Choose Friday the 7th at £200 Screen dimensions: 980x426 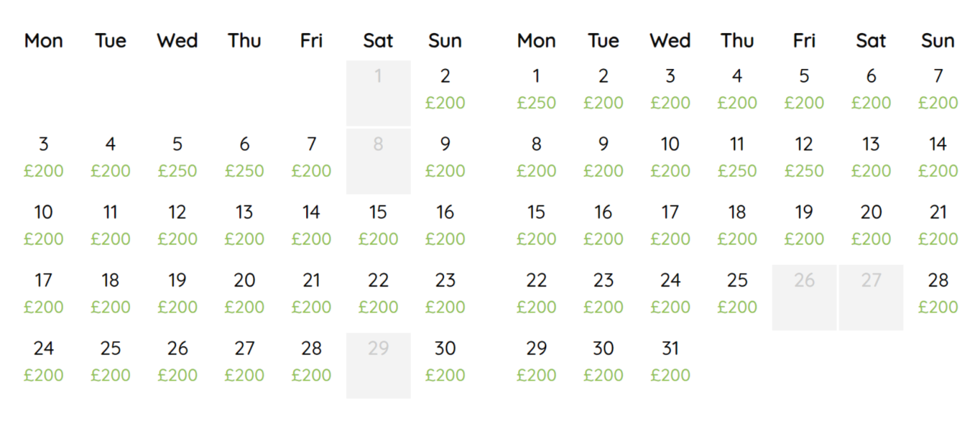(311, 157)
